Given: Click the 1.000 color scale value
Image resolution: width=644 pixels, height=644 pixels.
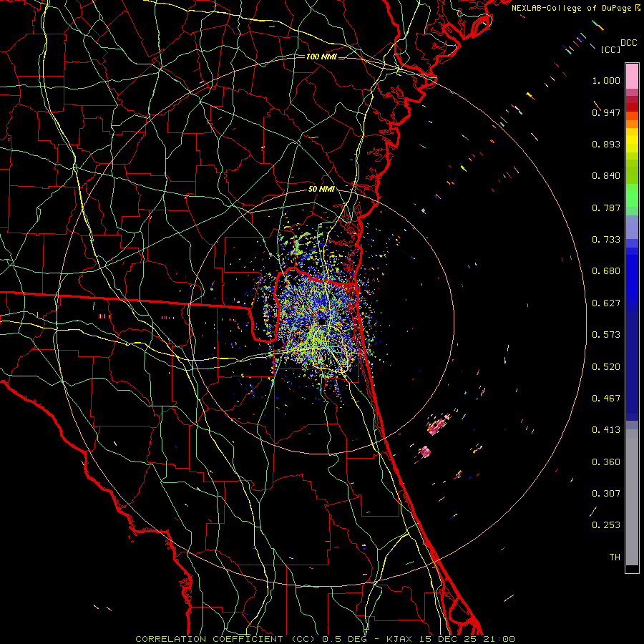Looking at the screenshot, I should 606,80.
